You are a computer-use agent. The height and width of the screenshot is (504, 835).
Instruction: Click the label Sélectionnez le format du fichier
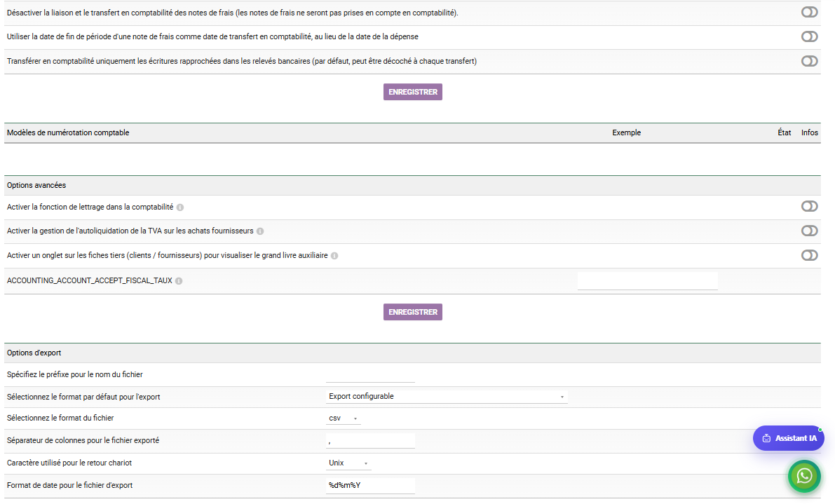coord(60,418)
